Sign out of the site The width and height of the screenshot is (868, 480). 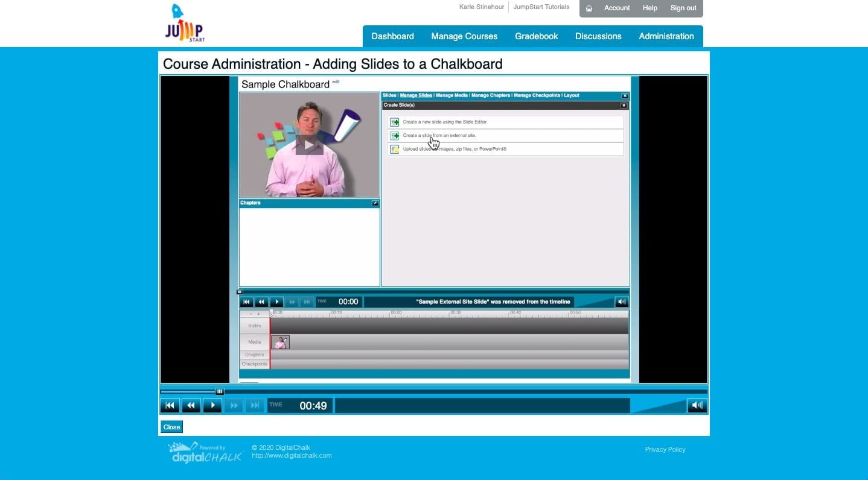pos(683,8)
